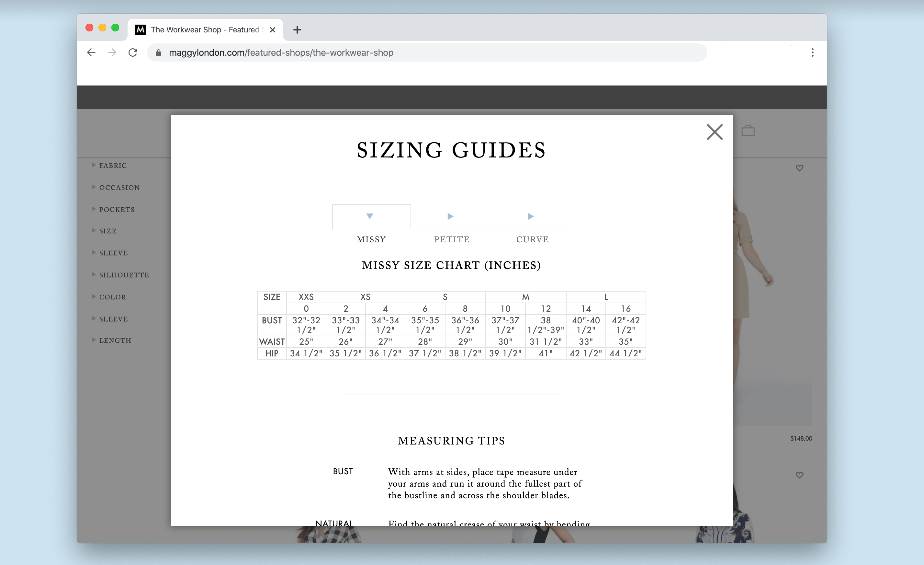Expand the SLEEVE filter above SILHOUETTE

tap(109, 253)
